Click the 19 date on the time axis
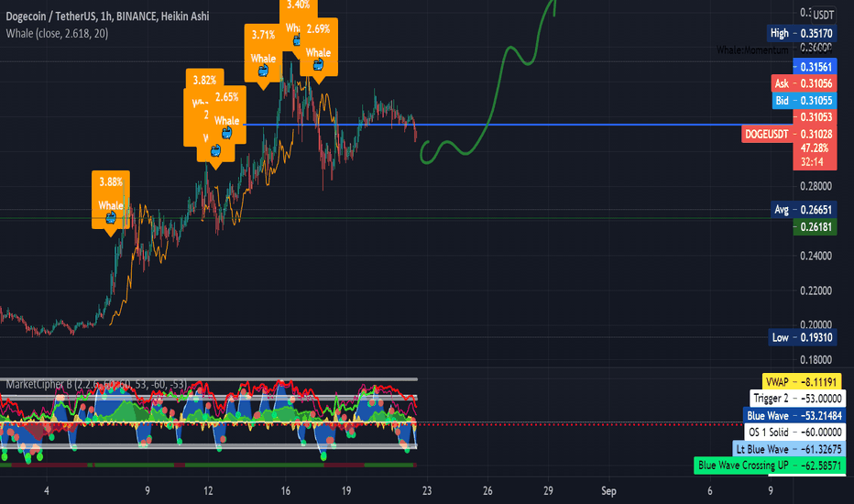The height and width of the screenshot is (504, 854). coord(345,491)
